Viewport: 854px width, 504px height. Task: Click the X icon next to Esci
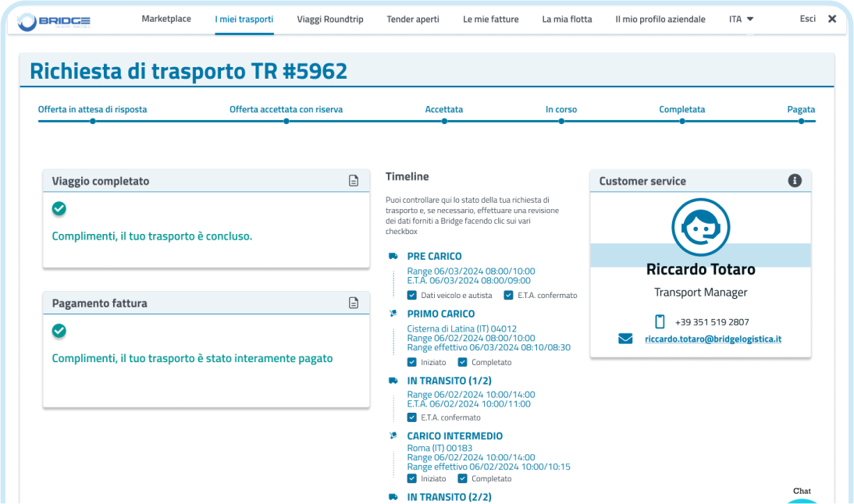click(832, 20)
